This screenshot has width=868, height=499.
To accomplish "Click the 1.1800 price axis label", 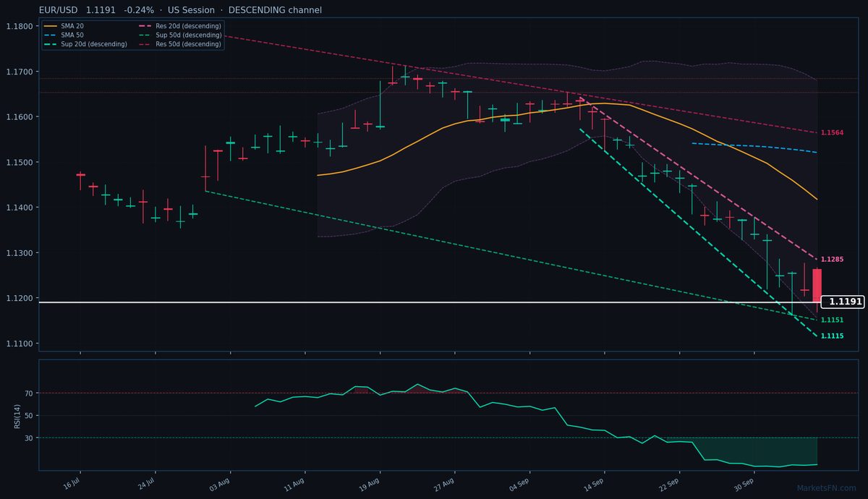I will tap(19, 26).
